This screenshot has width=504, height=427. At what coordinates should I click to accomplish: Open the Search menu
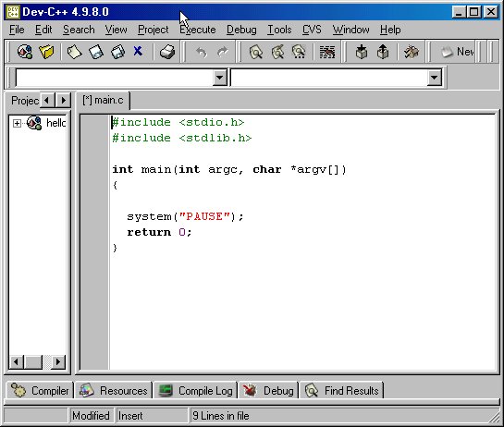(79, 30)
